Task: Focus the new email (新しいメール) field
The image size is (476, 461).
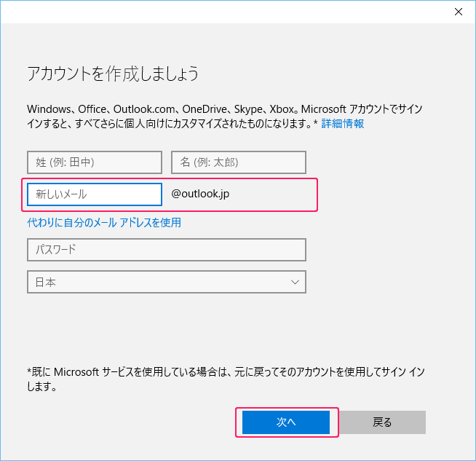Action: [95, 194]
